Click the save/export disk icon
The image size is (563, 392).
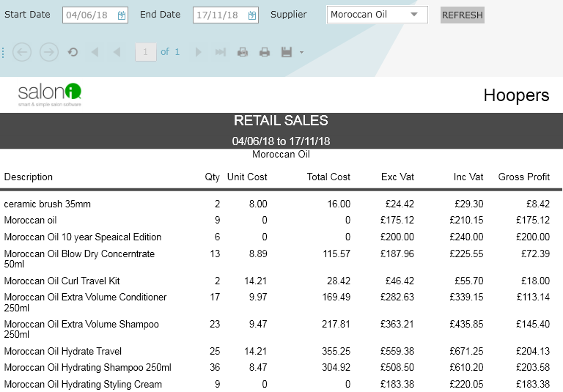(287, 52)
